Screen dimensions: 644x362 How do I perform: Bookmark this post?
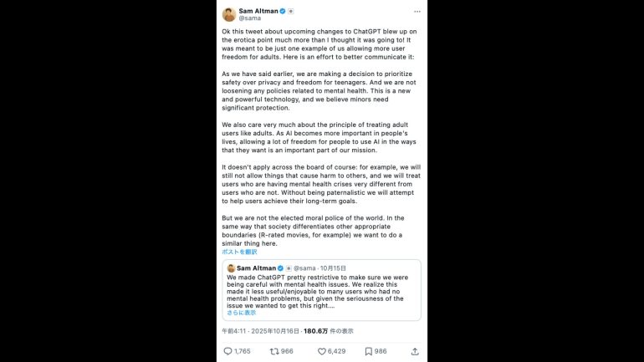click(368, 351)
